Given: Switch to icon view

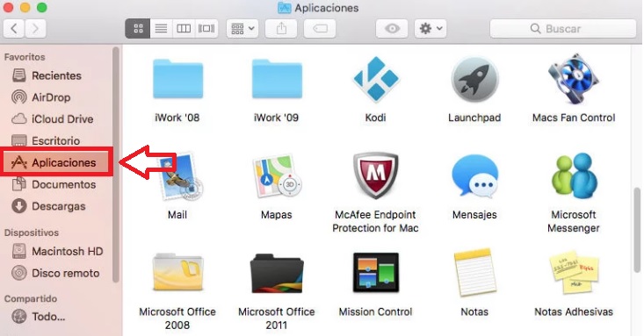Looking at the screenshot, I should pos(138,29).
